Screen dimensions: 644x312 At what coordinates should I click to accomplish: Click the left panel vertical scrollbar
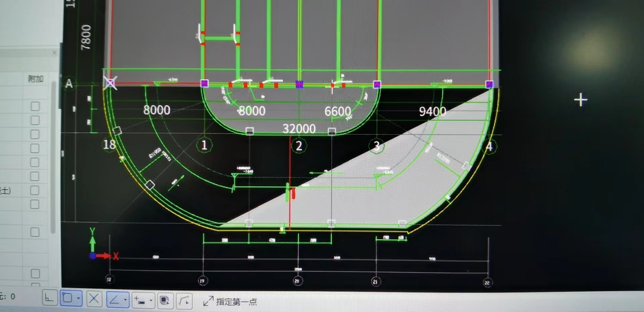(x=53, y=158)
